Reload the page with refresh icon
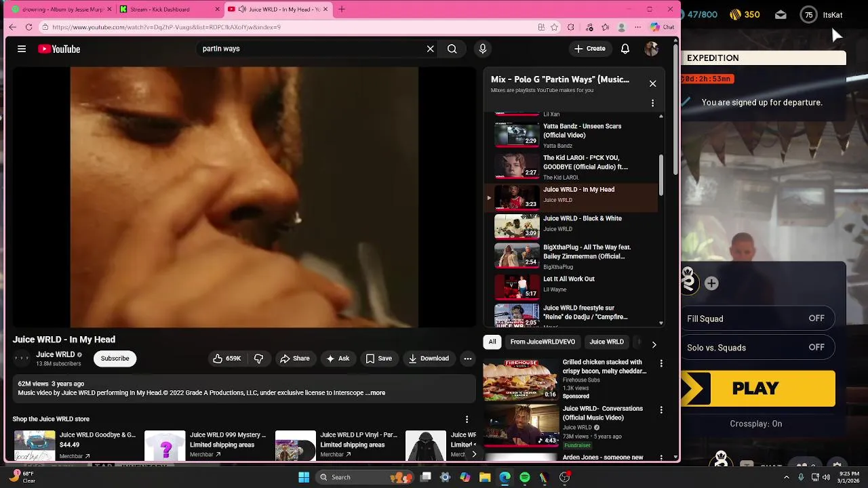 click(28, 27)
